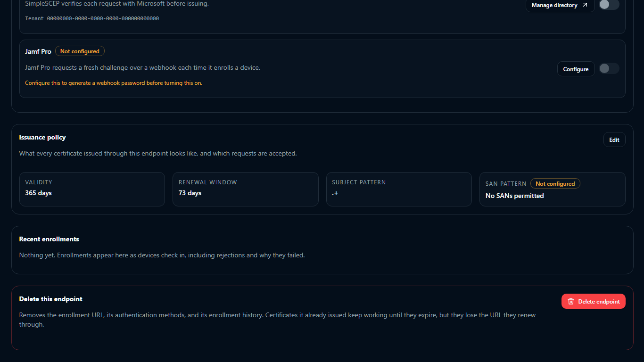
Task: Click the Nothing yet enrollments message
Action: coord(162,255)
